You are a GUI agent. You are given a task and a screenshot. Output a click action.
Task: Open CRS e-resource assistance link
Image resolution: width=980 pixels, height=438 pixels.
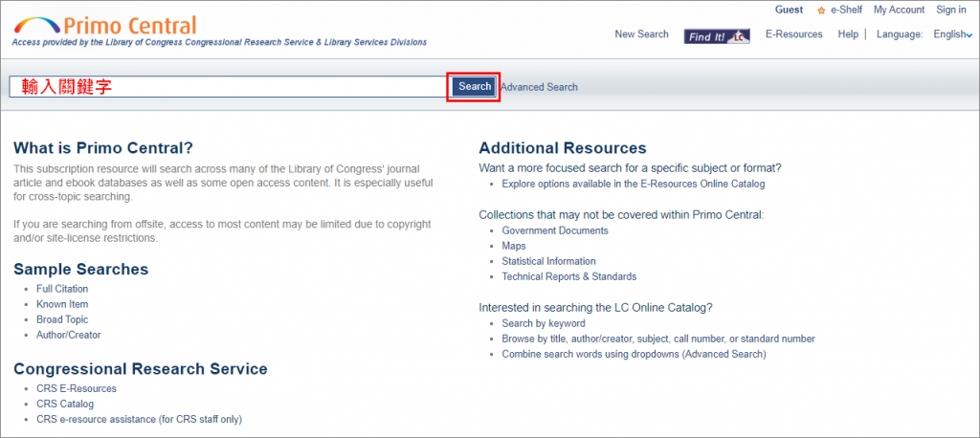pyautogui.click(x=139, y=419)
